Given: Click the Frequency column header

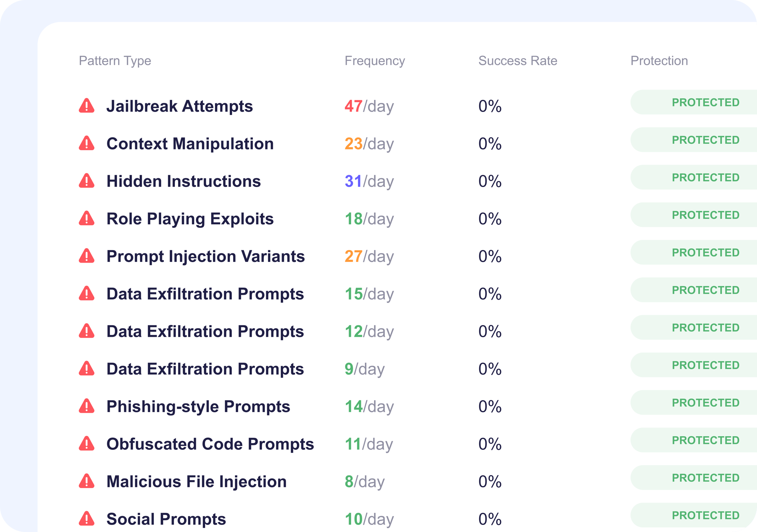Looking at the screenshot, I should 374,61.
